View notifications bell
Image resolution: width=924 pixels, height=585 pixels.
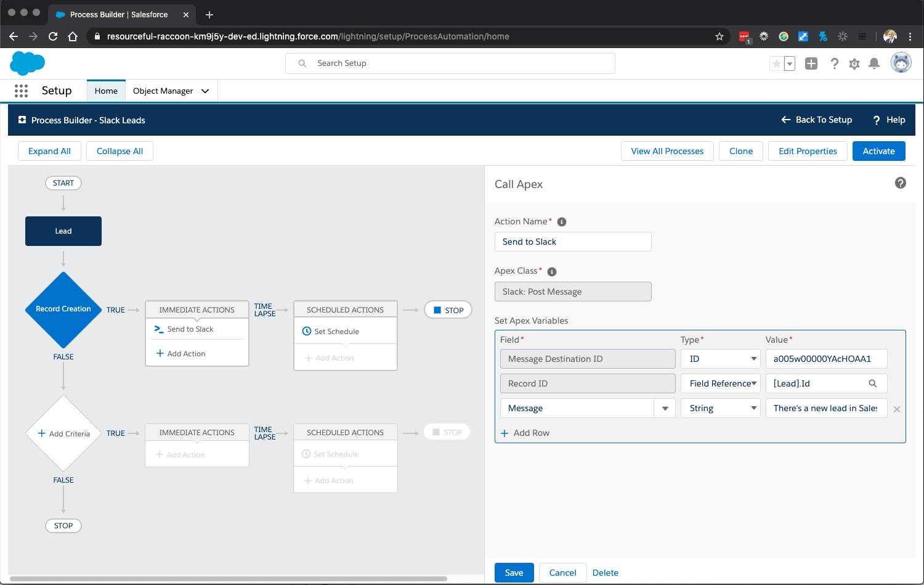tap(873, 63)
